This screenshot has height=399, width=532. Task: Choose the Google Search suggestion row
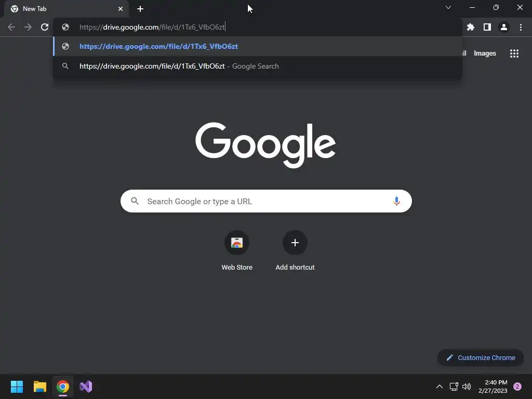coord(258,66)
